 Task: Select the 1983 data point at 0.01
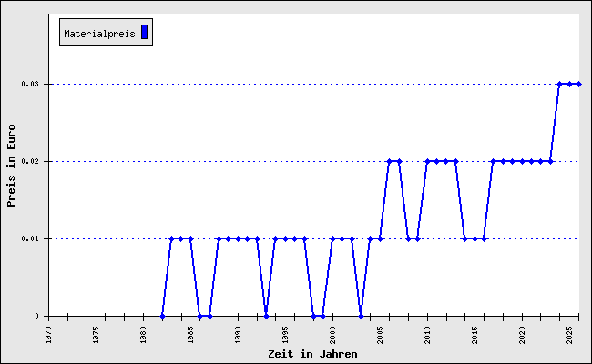click(172, 238)
